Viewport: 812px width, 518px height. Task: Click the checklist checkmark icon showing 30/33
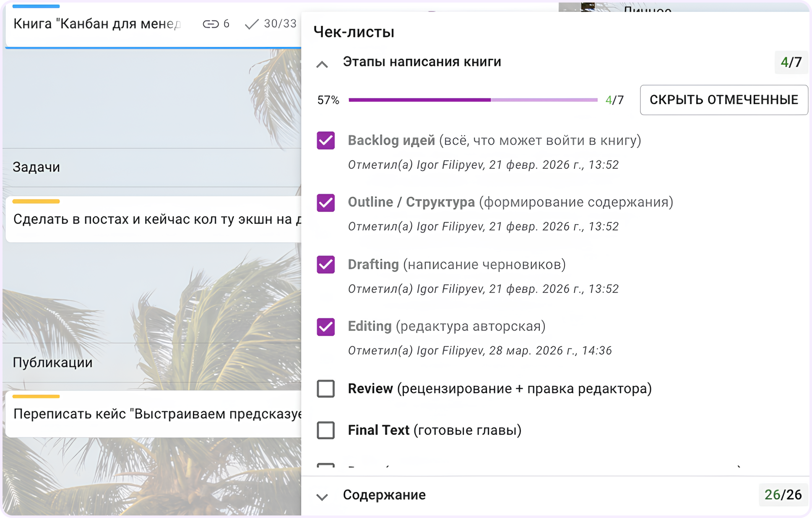251,24
